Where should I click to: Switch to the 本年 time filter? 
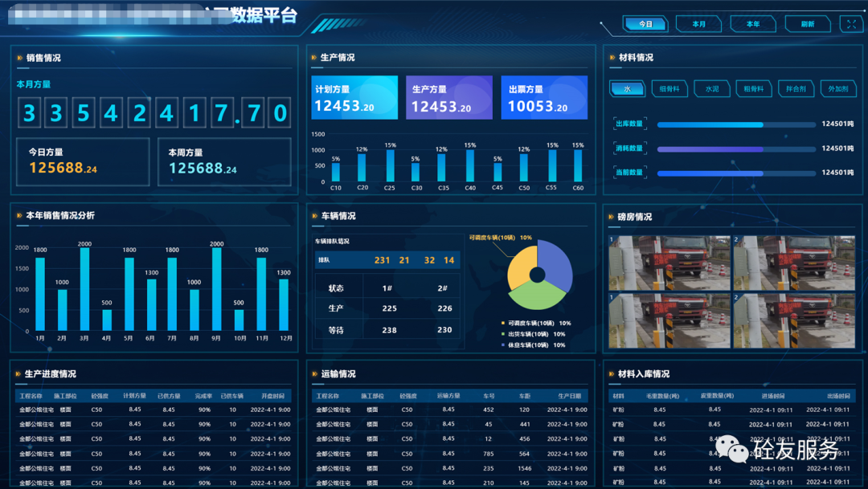point(752,24)
